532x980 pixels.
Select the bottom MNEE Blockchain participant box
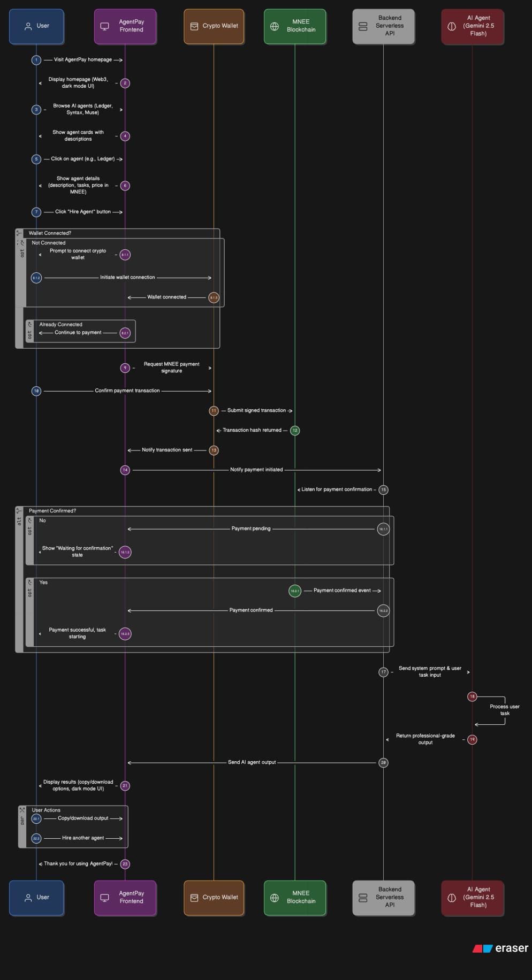click(x=295, y=898)
